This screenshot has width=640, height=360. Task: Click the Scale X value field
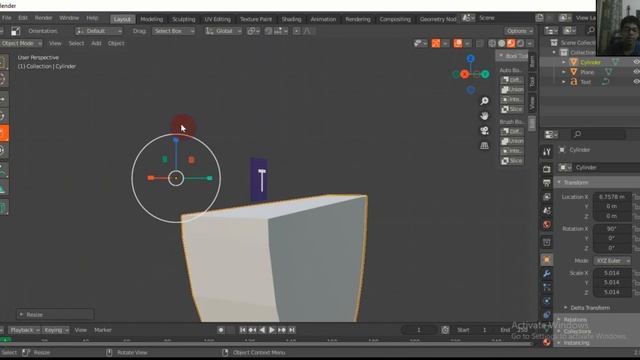(612, 273)
